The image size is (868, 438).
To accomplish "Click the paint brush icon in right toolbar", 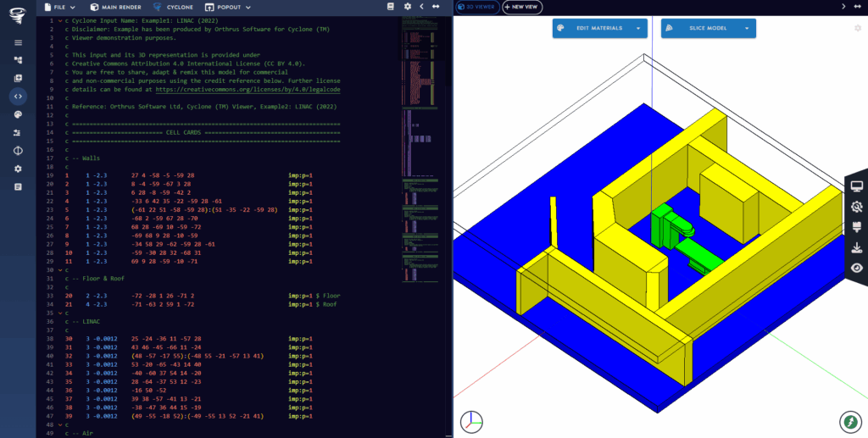I will (857, 227).
